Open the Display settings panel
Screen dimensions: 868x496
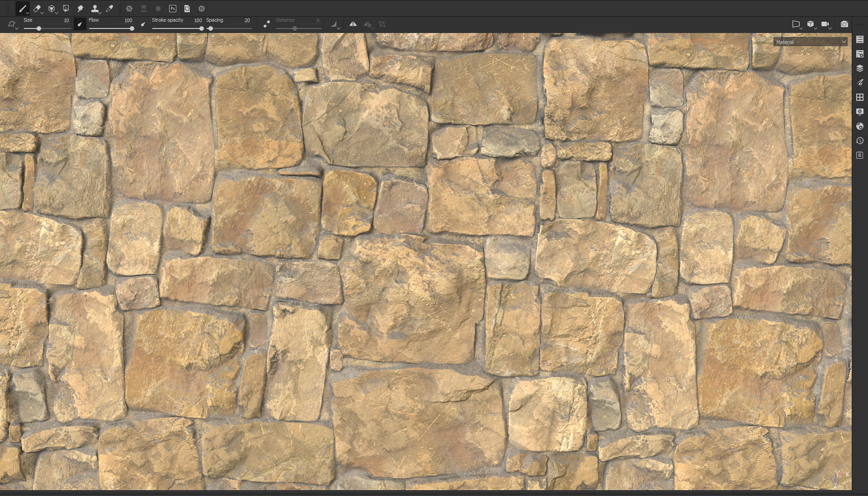point(860,112)
